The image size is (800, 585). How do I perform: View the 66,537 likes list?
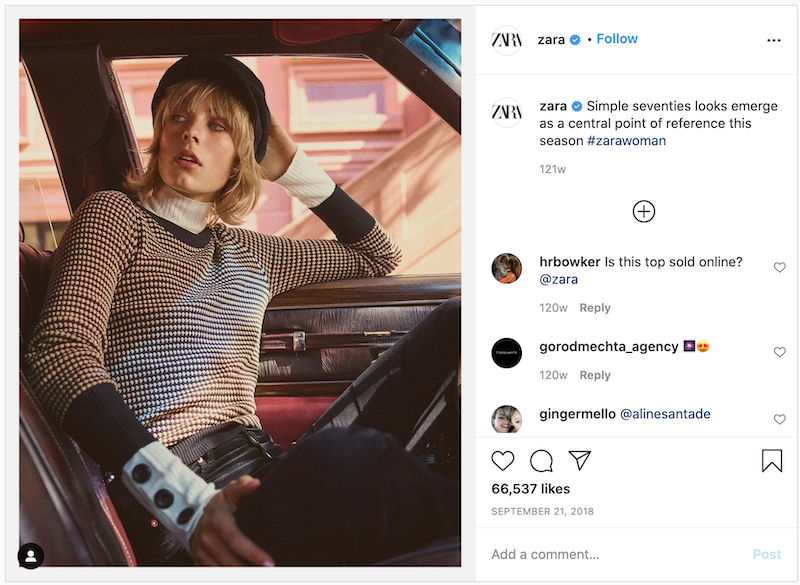[530, 489]
